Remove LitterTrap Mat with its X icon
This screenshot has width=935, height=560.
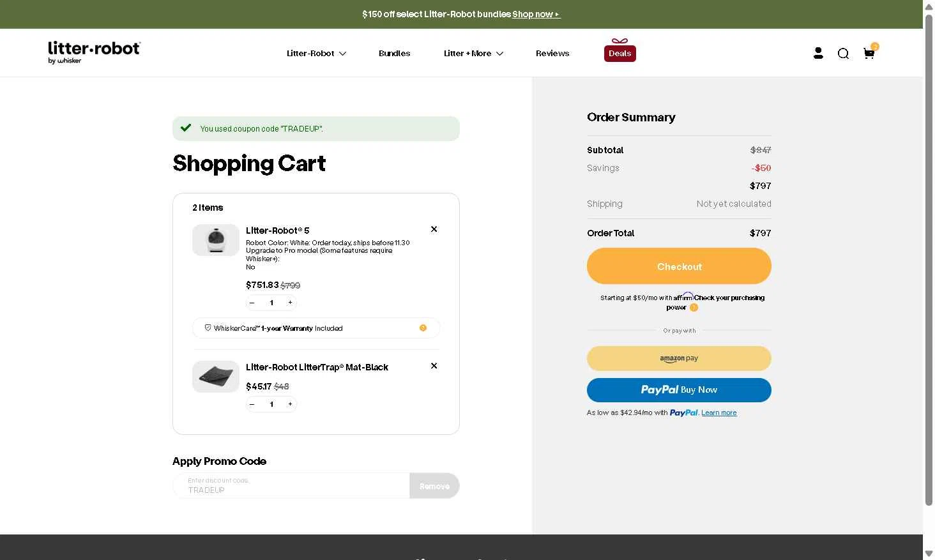click(434, 366)
